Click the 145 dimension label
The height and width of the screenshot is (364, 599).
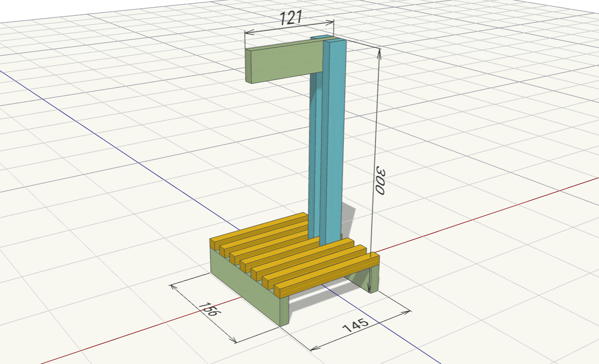click(x=355, y=326)
